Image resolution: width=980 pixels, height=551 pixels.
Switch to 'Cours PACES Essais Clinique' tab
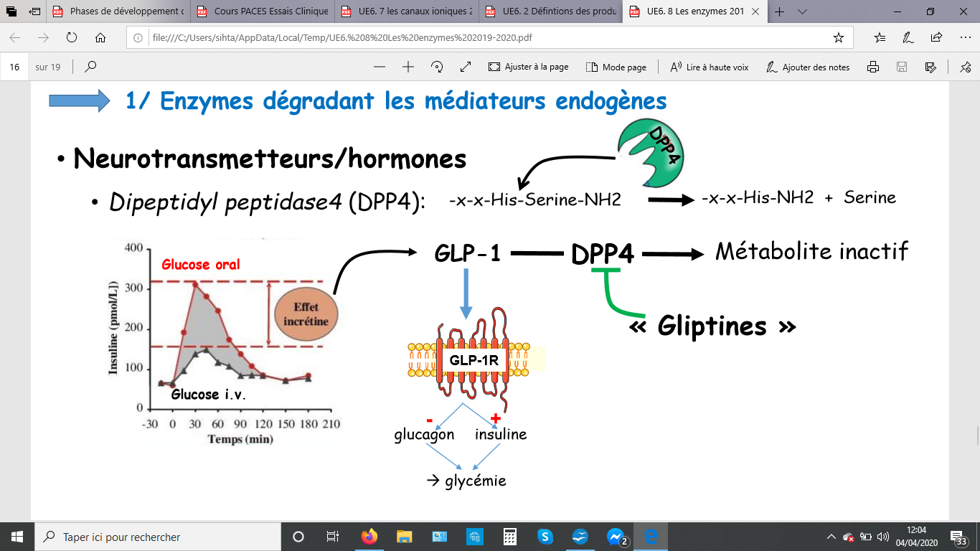point(263,11)
